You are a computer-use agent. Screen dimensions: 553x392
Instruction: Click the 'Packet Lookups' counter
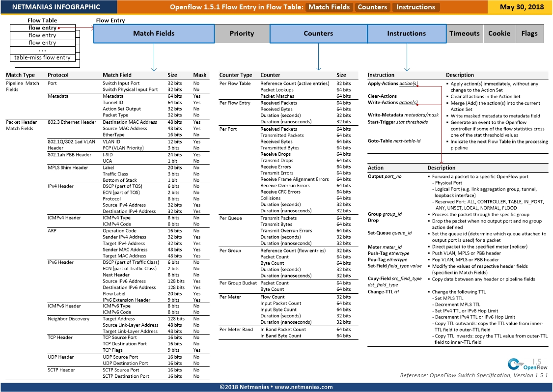[277, 89]
